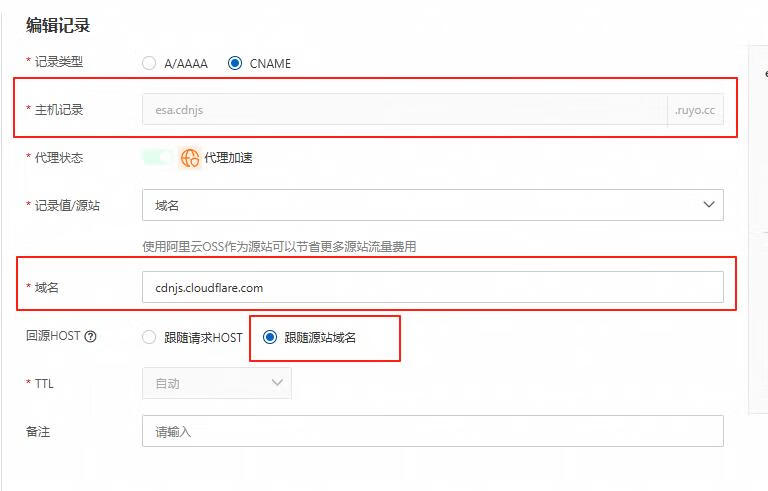Click the 域名 field containing cdnjs.cloudflare.com
This screenshot has width=768, height=491.
pos(432,287)
